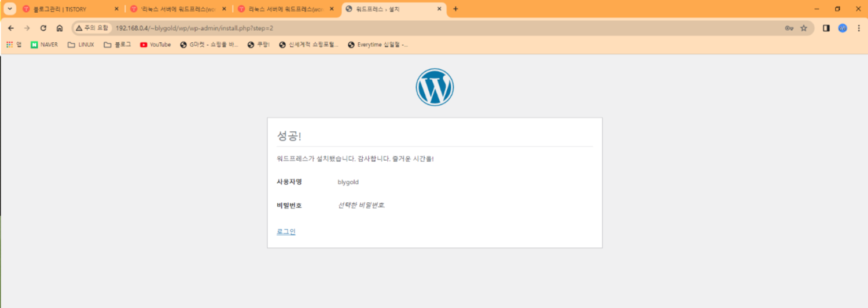Click the WordPress logo
Image resolution: width=868 pixels, height=308 pixels.
click(435, 87)
